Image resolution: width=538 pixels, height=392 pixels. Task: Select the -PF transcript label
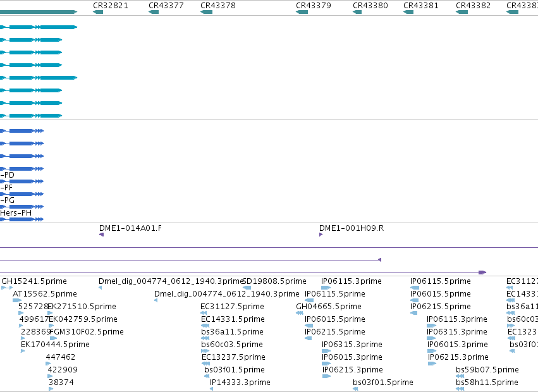[6, 188]
